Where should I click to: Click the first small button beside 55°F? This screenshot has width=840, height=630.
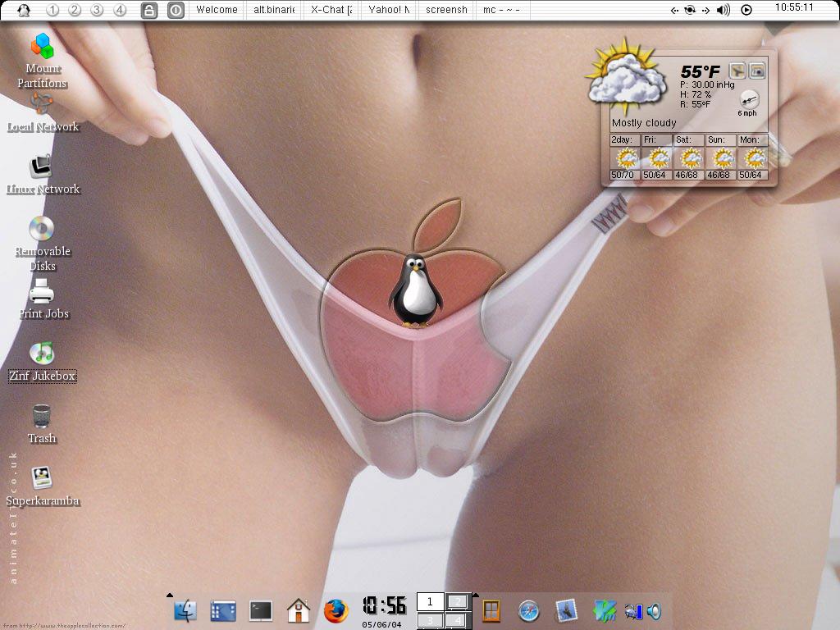pyautogui.click(x=737, y=71)
